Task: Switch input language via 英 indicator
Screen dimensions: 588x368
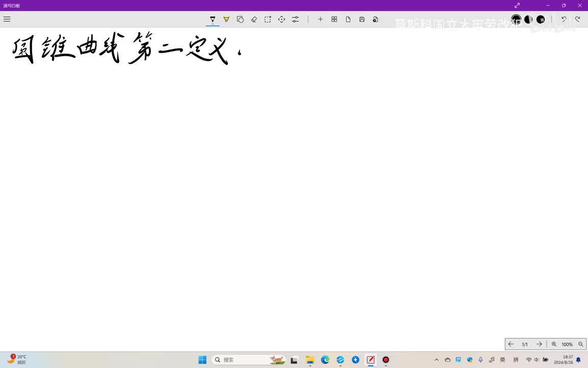Action: [x=502, y=360]
